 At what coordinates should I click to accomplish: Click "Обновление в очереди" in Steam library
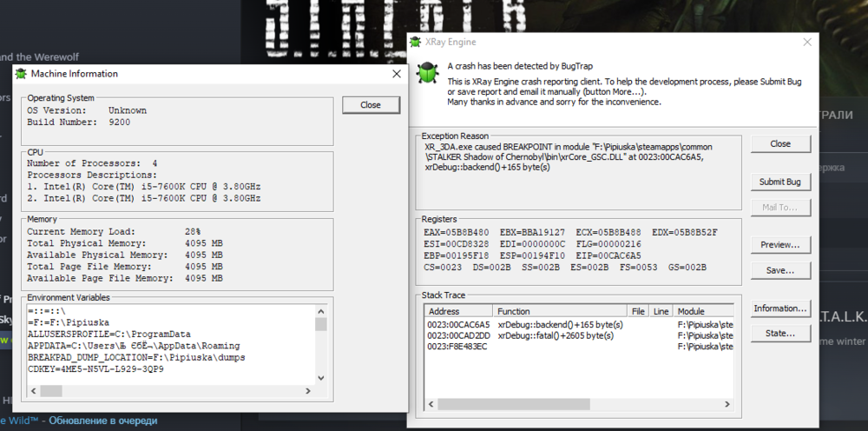click(x=103, y=421)
